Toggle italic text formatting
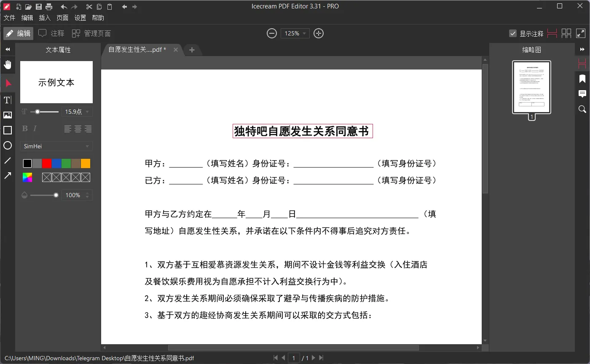Image resolution: width=590 pixels, height=364 pixels. click(x=35, y=128)
